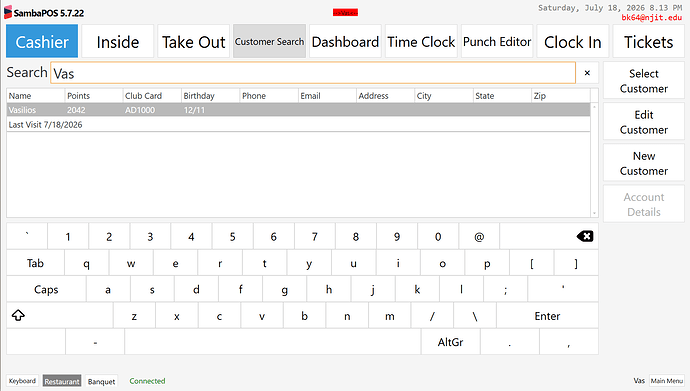Click the Zip column header

[x=561, y=95]
